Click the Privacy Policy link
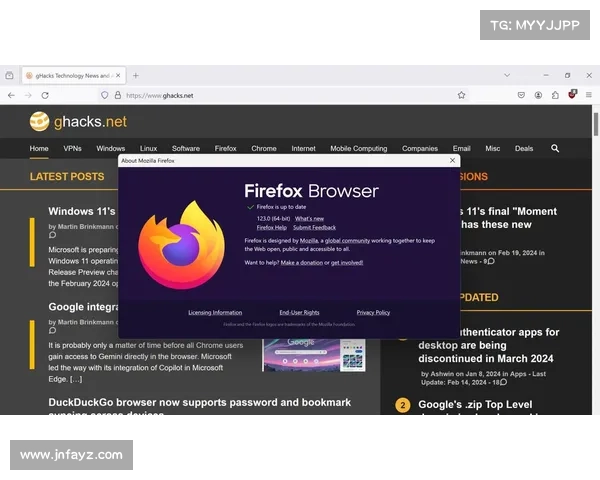 [373, 313]
